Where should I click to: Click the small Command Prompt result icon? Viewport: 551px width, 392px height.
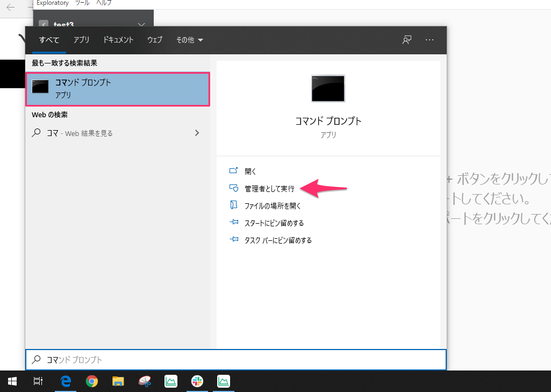[x=40, y=87]
